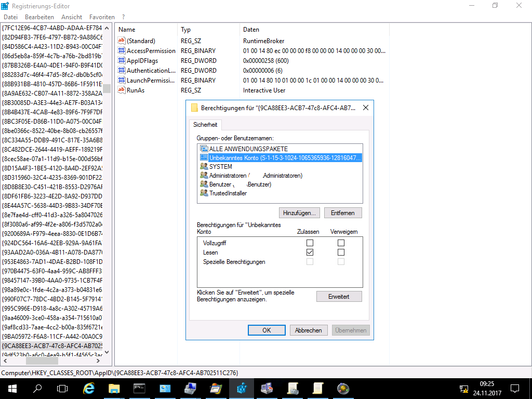Viewport: 532px width, 399px height.
Task: Tick the Lesen Verweigern checkbox
Action: click(x=341, y=252)
